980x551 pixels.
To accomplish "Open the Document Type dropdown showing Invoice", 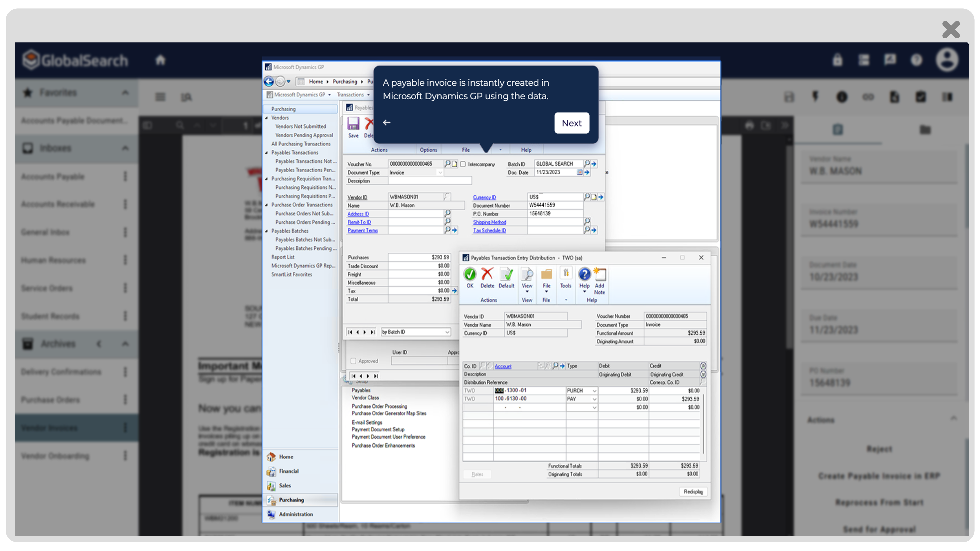I will (x=440, y=172).
